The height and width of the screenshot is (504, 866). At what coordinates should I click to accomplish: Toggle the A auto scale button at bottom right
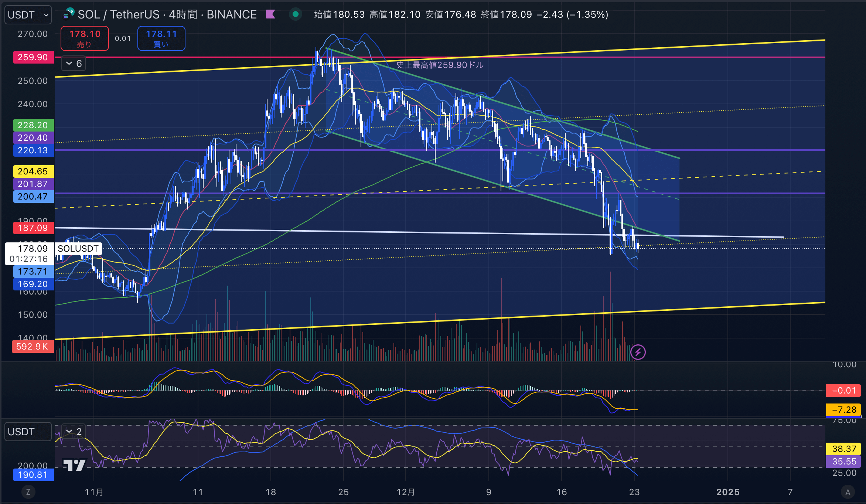848,492
